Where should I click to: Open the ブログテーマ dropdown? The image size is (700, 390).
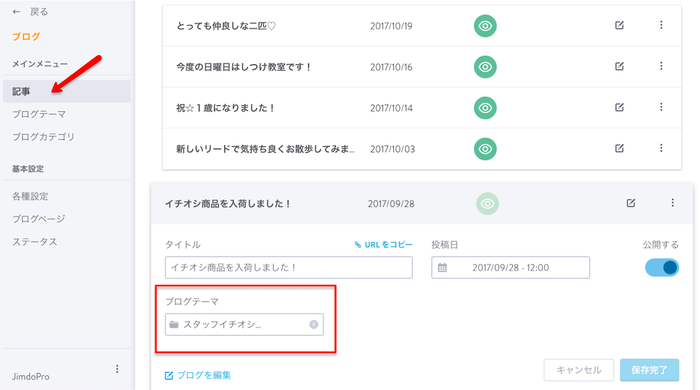click(244, 324)
